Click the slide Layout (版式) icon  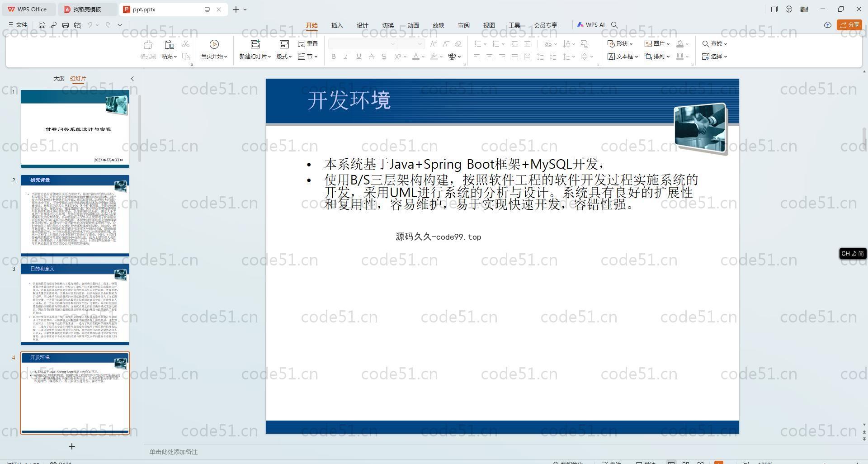point(284,44)
